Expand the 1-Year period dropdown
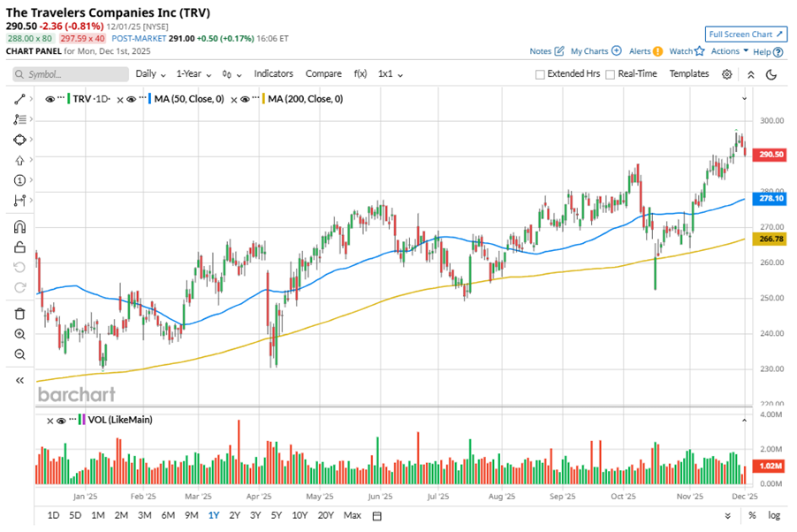 [x=193, y=74]
